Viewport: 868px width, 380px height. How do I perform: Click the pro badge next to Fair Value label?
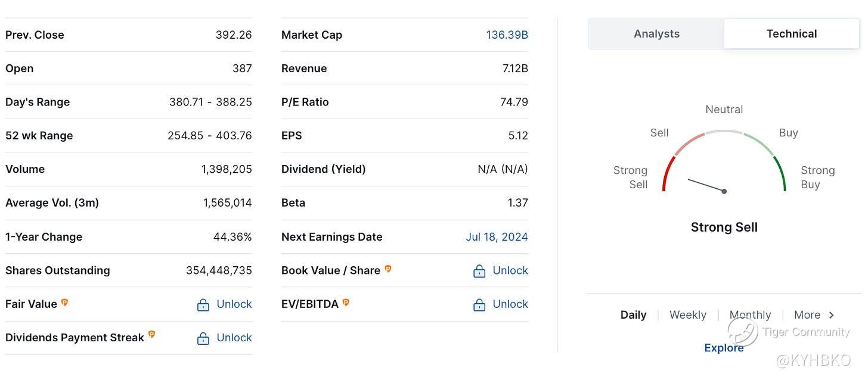64,303
